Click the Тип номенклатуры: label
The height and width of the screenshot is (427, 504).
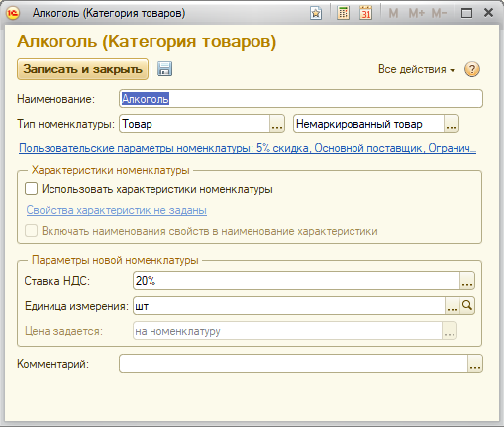65,124
